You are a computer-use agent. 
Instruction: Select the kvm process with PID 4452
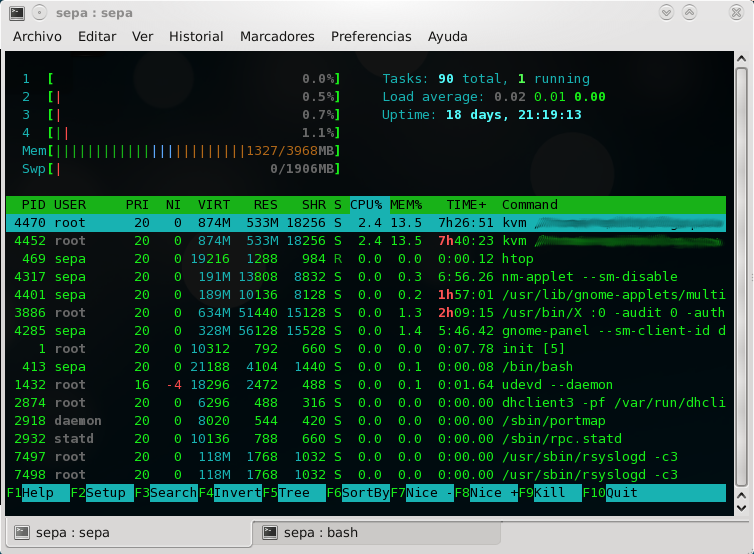tap(366, 241)
